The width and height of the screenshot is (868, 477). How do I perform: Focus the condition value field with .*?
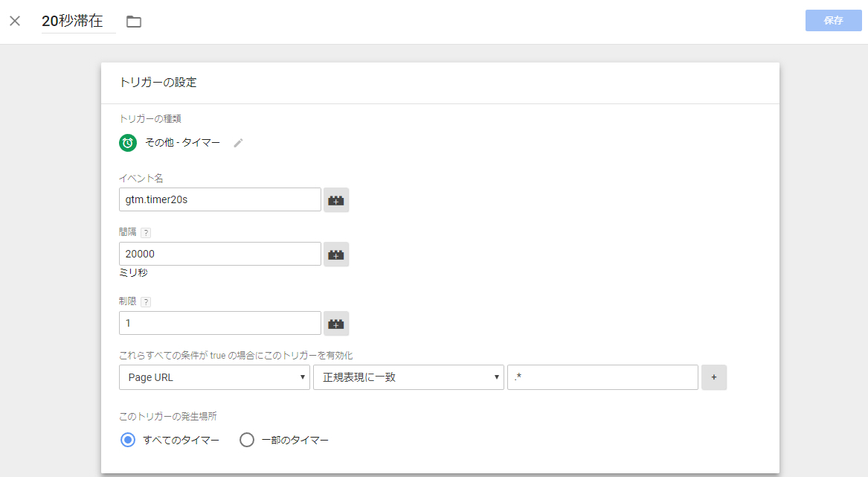click(602, 377)
